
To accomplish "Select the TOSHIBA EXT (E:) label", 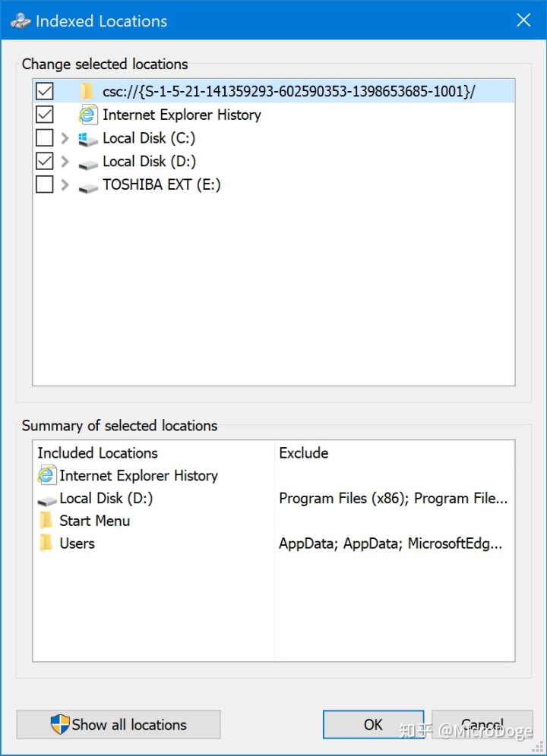I will (x=161, y=184).
